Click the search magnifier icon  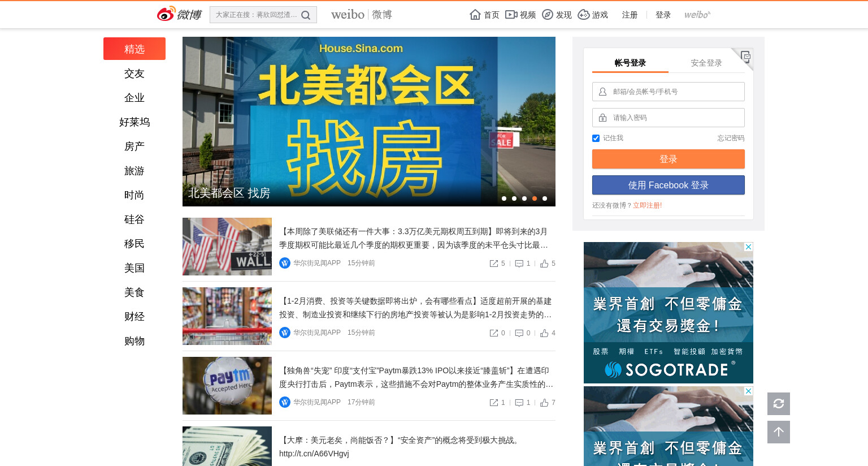[306, 15]
